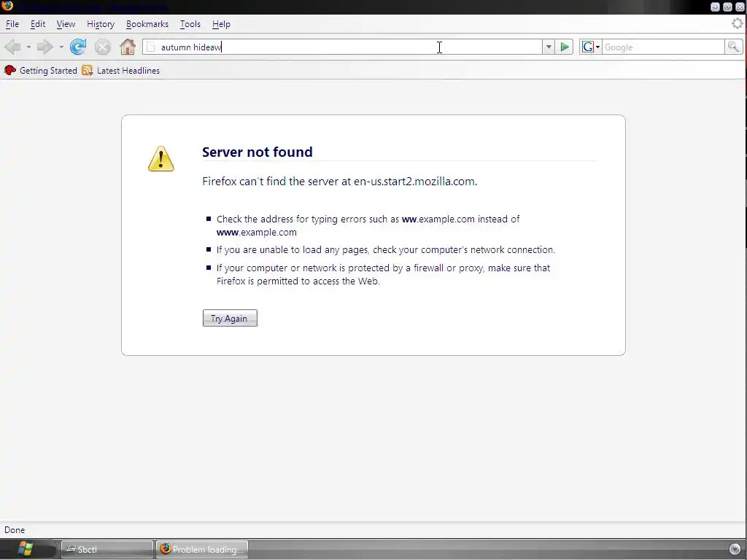The image size is (747, 560).
Task: Click the Server not found heading
Action: [258, 152]
